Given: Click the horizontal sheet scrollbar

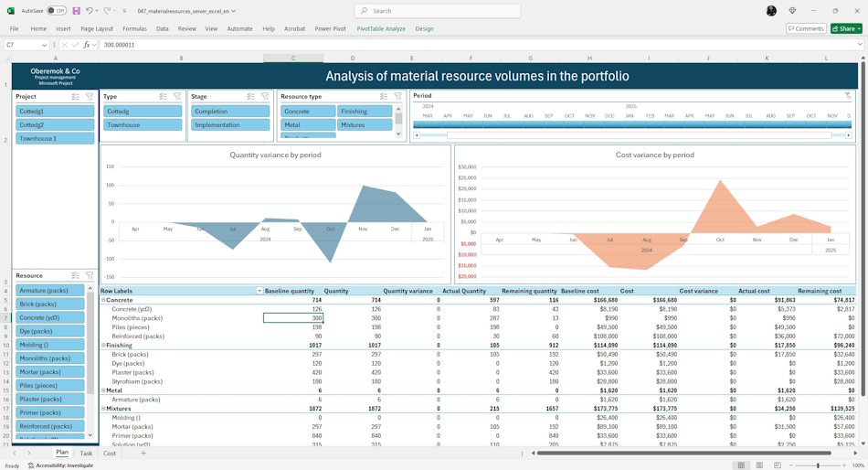Looking at the screenshot, I should (x=684, y=453).
